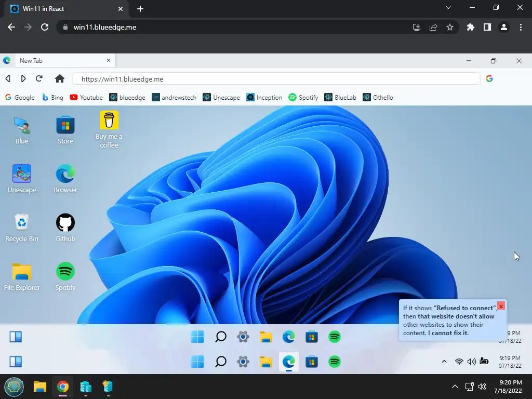The image size is (532, 399).
Task: Open the Spotify bookmark
Action: 303,98
